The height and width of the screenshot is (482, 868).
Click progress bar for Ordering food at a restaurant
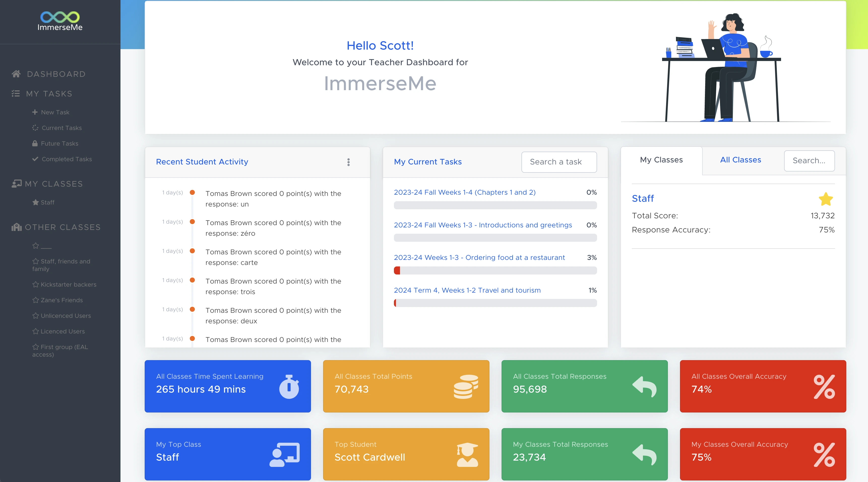tap(495, 270)
